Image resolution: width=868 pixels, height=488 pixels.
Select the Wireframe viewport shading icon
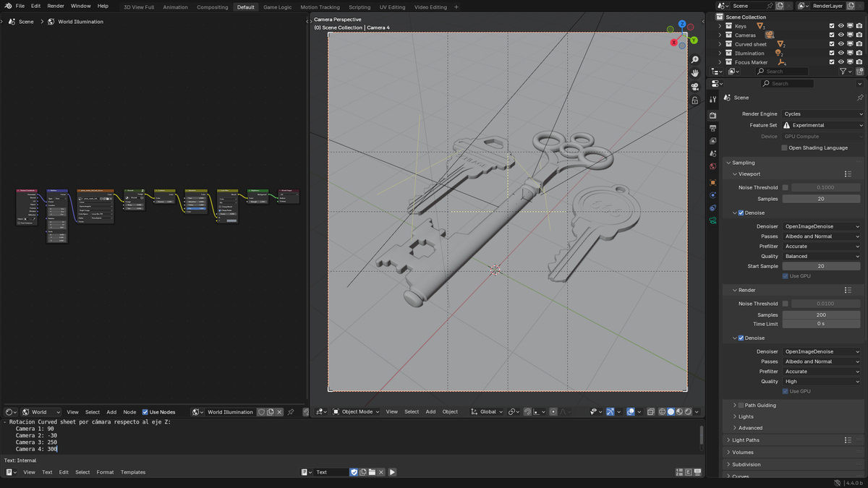pyautogui.click(x=662, y=411)
